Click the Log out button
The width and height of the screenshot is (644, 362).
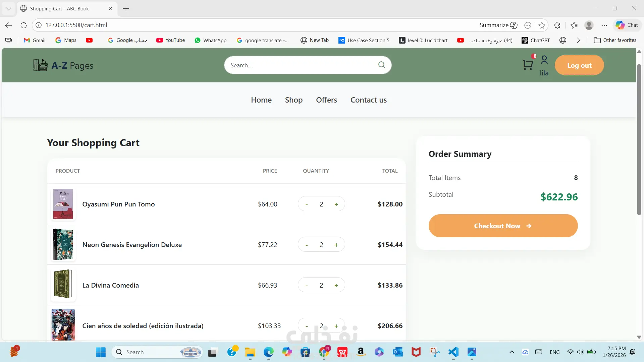[x=579, y=65]
